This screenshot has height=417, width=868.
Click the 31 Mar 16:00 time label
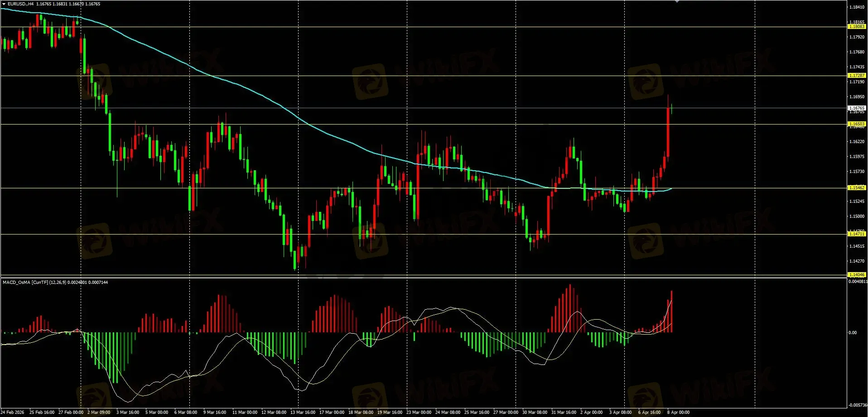(x=564, y=412)
